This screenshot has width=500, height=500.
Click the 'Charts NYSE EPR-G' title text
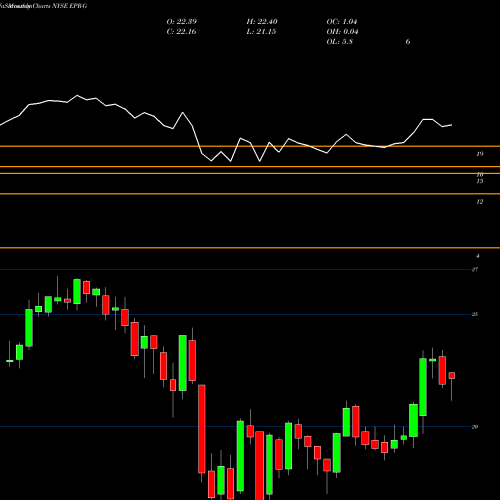click(x=60, y=6)
